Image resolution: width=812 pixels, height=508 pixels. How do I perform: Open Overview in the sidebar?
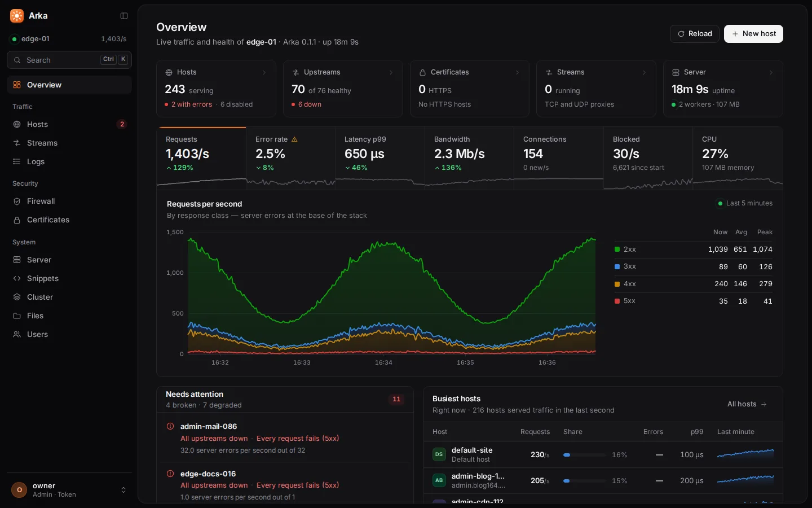(69, 85)
